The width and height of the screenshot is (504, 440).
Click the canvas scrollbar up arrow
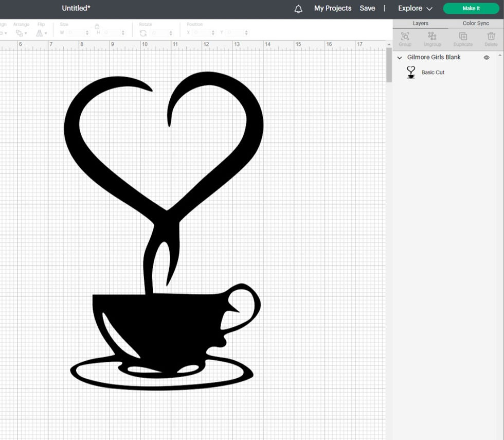click(389, 44)
